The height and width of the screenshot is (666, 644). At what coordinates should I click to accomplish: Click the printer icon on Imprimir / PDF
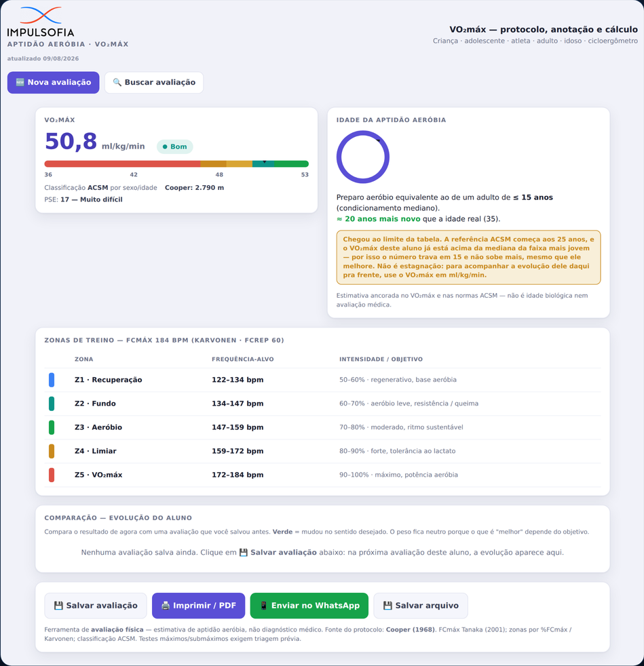point(166,606)
